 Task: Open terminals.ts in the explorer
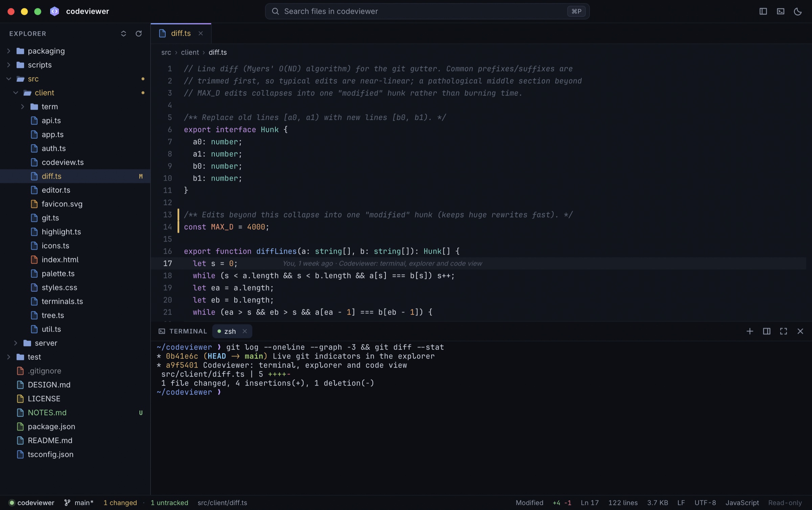click(75, 301)
